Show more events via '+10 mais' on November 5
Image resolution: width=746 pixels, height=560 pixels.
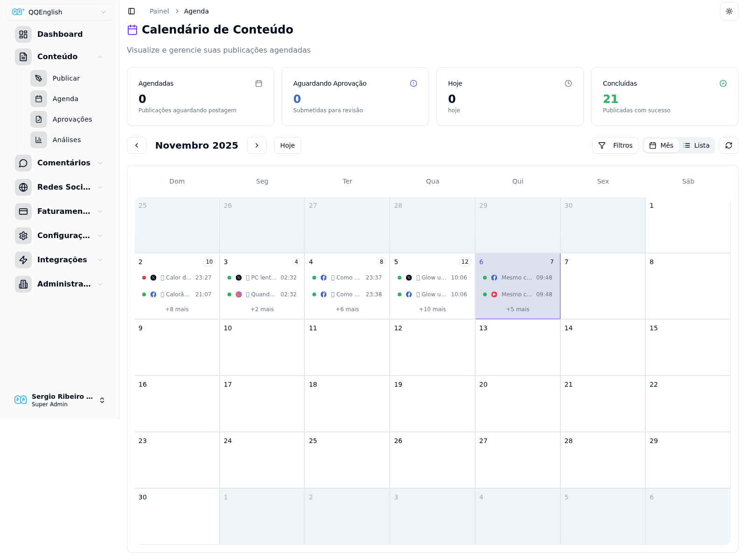432,309
